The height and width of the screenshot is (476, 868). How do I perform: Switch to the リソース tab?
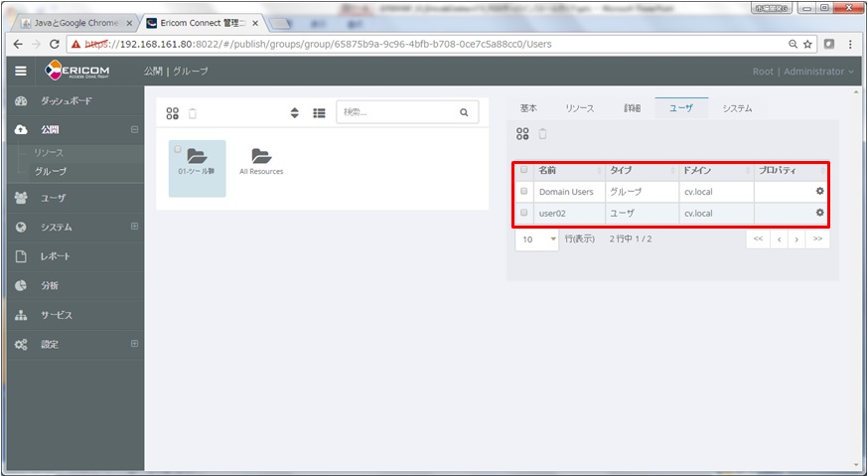(579, 108)
